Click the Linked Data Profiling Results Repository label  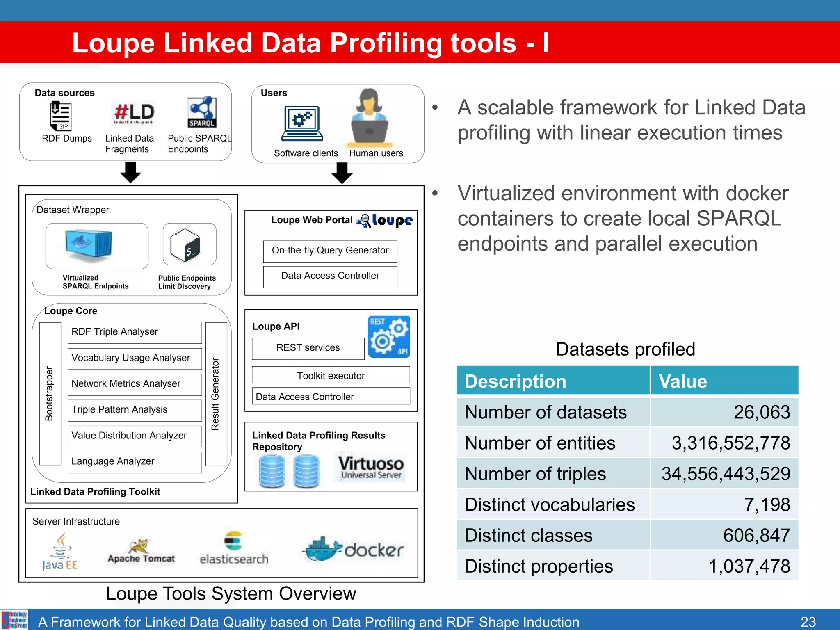pyautogui.click(x=318, y=441)
